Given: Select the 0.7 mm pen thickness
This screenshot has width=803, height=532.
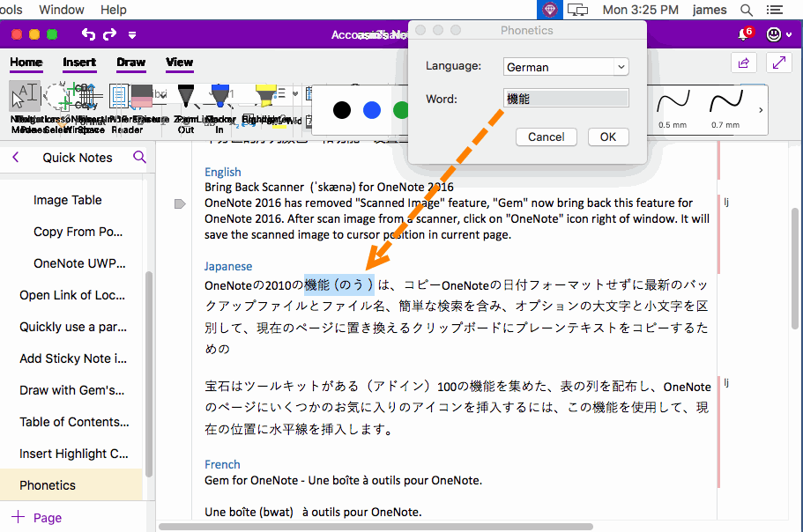Looking at the screenshot, I should click(725, 109).
